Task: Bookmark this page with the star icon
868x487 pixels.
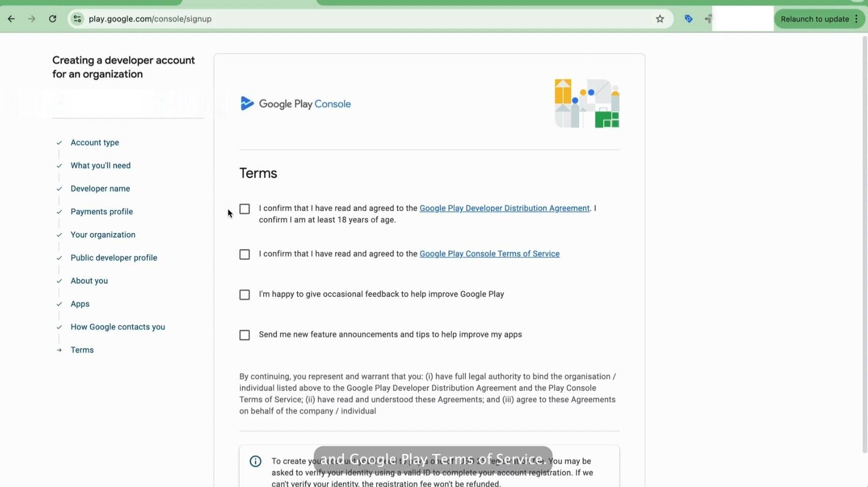Action: (x=659, y=19)
